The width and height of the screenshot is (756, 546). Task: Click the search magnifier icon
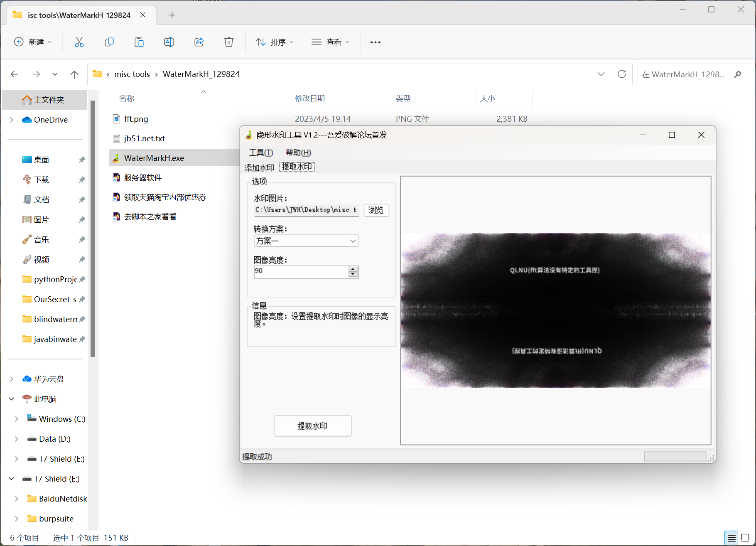pos(738,74)
